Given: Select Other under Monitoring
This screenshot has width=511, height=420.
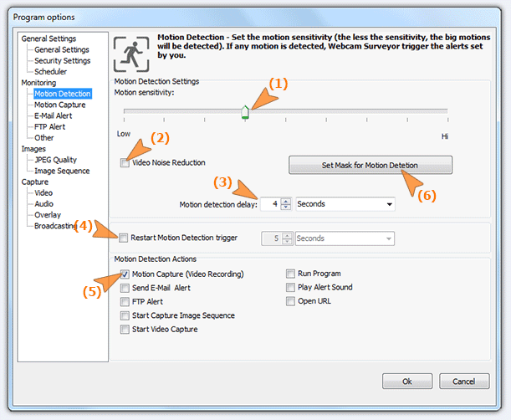Looking at the screenshot, I should click(44, 138).
